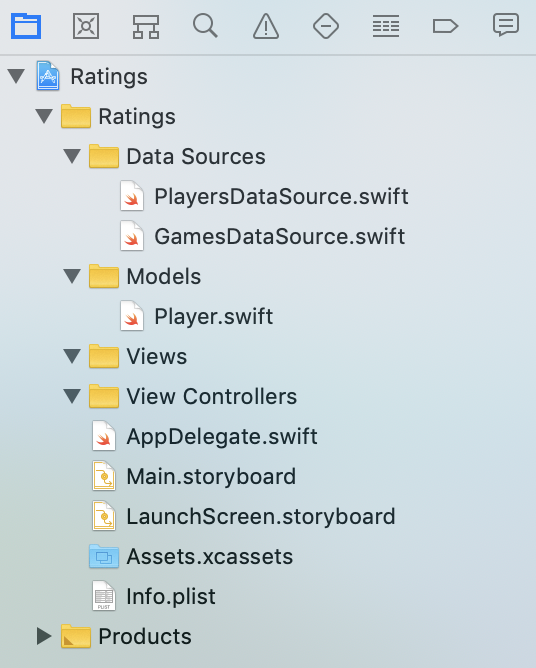Open Main.storyboard file
Viewport: 536px width, 668px height.
coord(194,477)
